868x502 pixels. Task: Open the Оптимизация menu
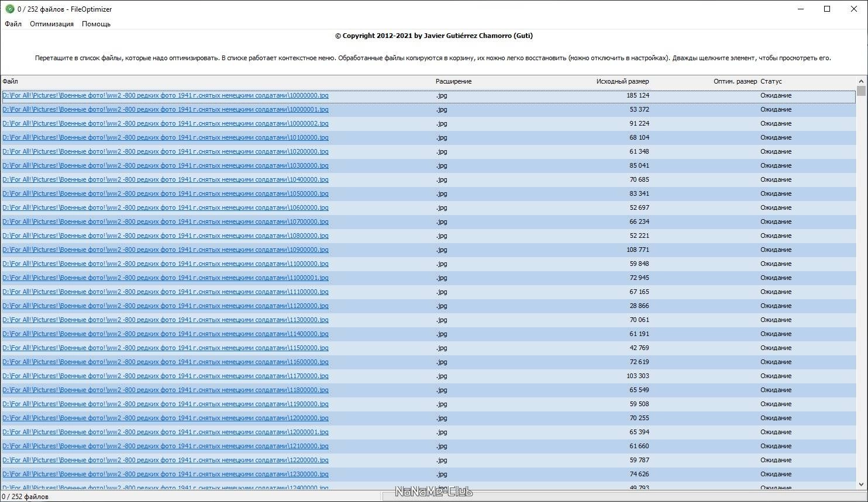coord(51,24)
